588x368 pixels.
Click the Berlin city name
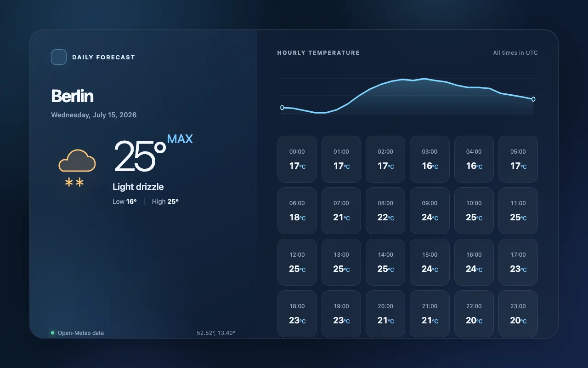(72, 96)
